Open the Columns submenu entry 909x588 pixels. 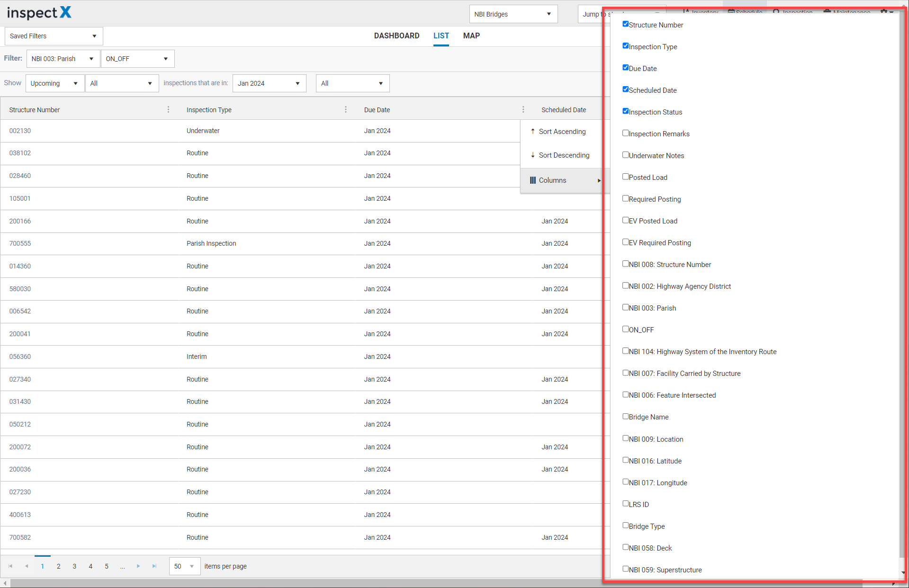pyautogui.click(x=561, y=180)
